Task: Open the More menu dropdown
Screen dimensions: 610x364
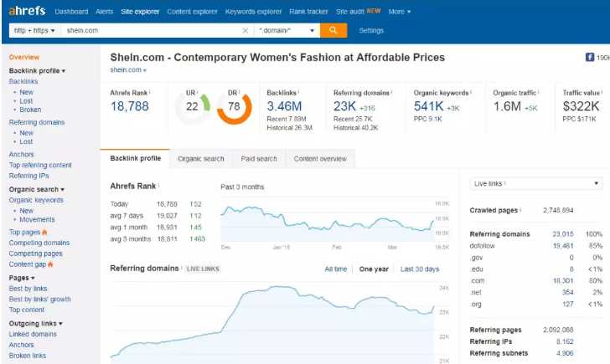Action: pos(400,12)
